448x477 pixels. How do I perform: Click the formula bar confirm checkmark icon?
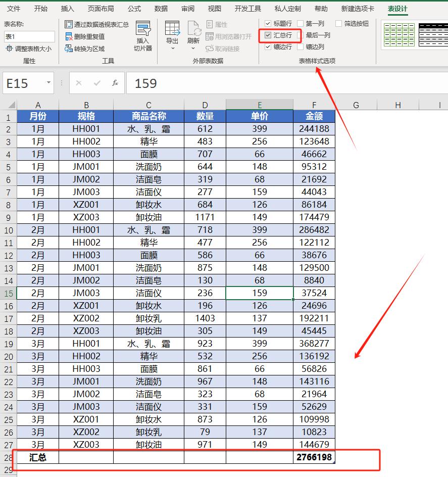[97, 83]
